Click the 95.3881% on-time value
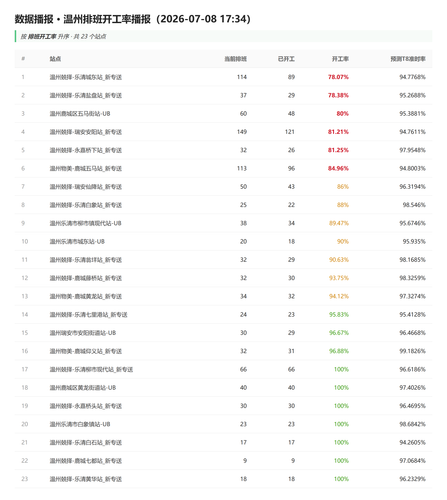447x500 pixels. (x=413, y=114)
